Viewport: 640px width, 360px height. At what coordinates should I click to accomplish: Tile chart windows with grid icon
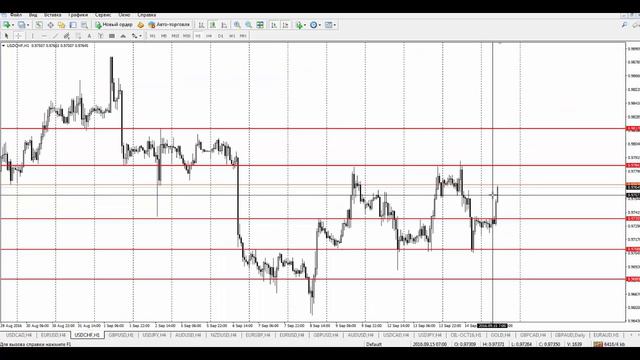pos(260,25)
